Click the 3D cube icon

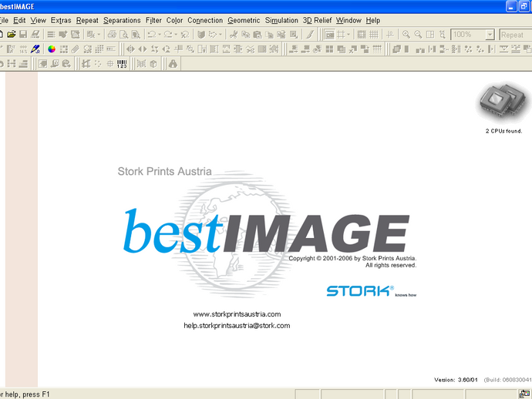(x=153, y=64)
